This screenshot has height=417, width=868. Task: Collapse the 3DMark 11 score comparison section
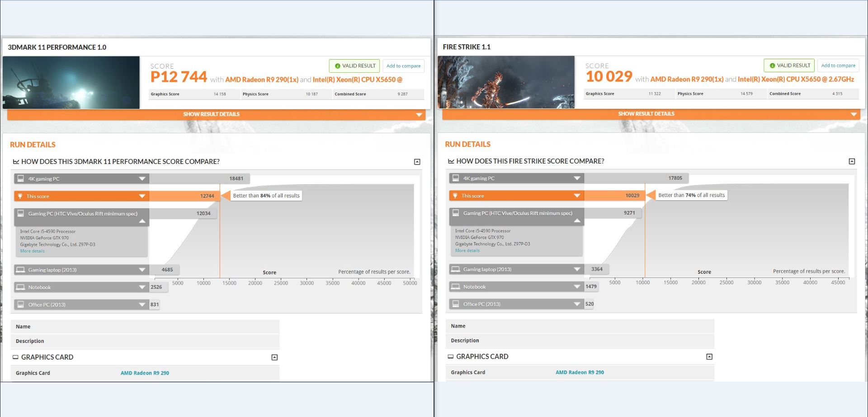coord(417,162)
